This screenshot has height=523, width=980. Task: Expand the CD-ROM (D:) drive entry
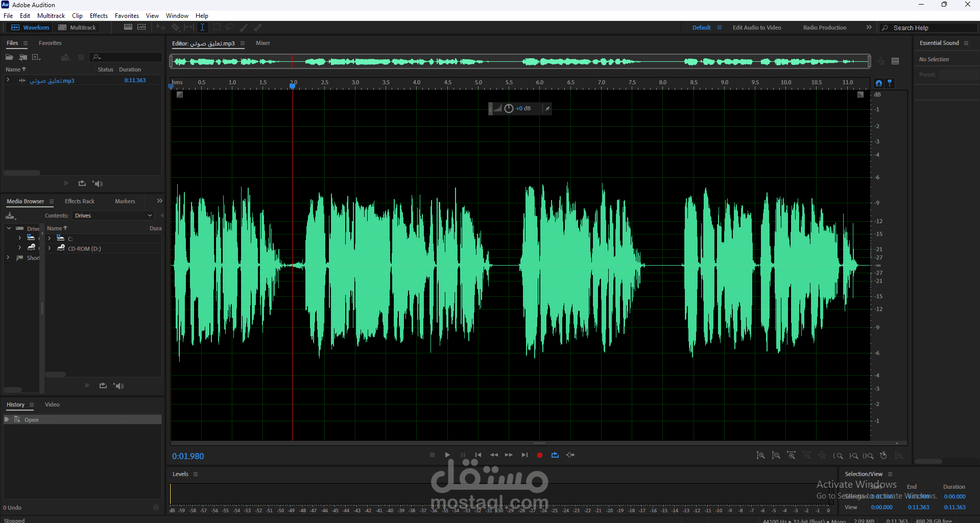point(49,248)
